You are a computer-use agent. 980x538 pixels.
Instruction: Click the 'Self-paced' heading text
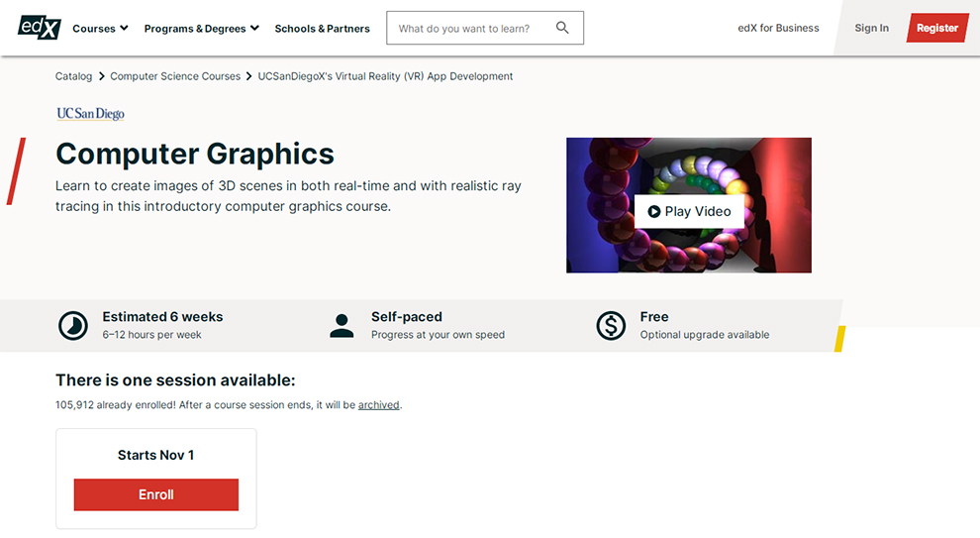(x=406, y=316)
